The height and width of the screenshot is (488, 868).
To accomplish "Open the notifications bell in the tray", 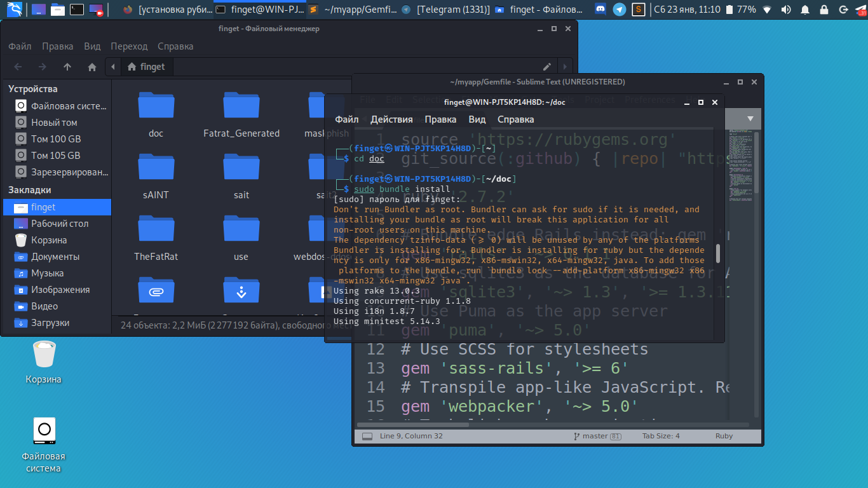I will click(806, 10).
